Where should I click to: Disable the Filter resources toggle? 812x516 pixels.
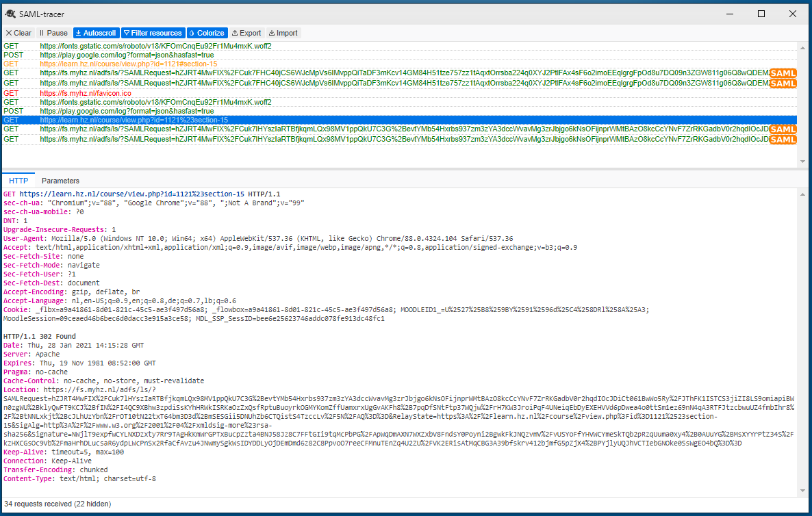point(153,32)
